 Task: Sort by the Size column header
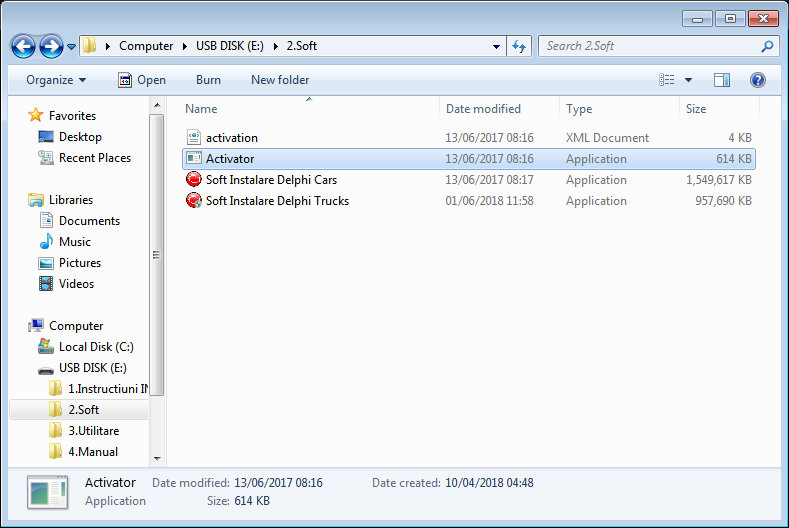[x=695, y=109]
